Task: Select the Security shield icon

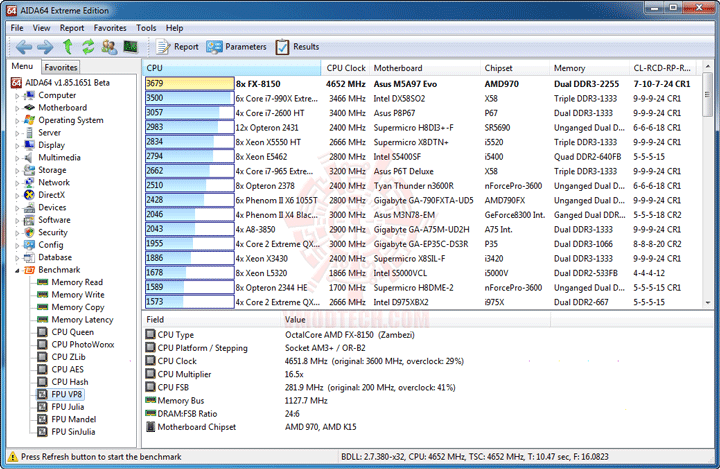Action: [x=29, y=232]
